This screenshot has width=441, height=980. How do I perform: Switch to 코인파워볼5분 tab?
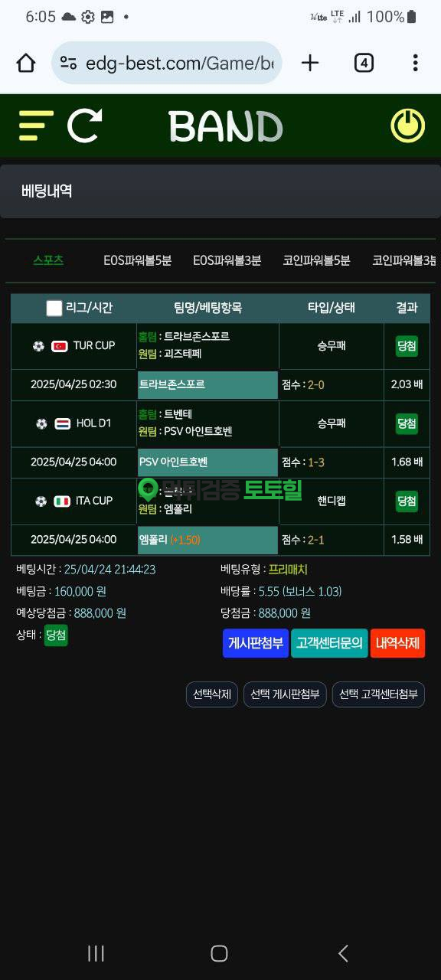coord(316,260)
